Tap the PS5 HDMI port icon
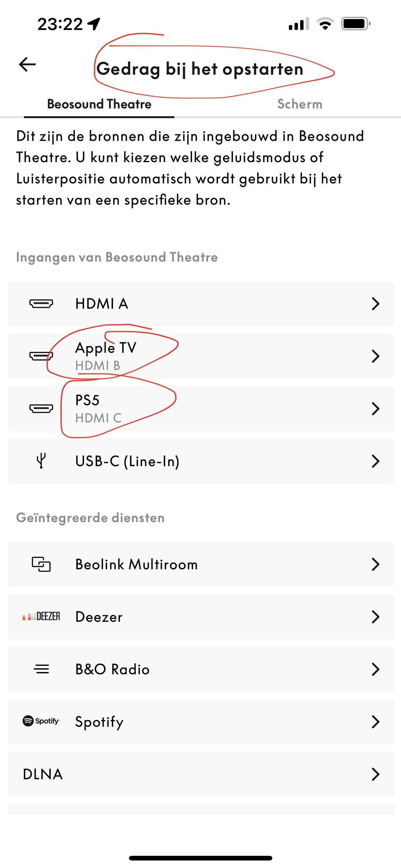 coord(41,408)
